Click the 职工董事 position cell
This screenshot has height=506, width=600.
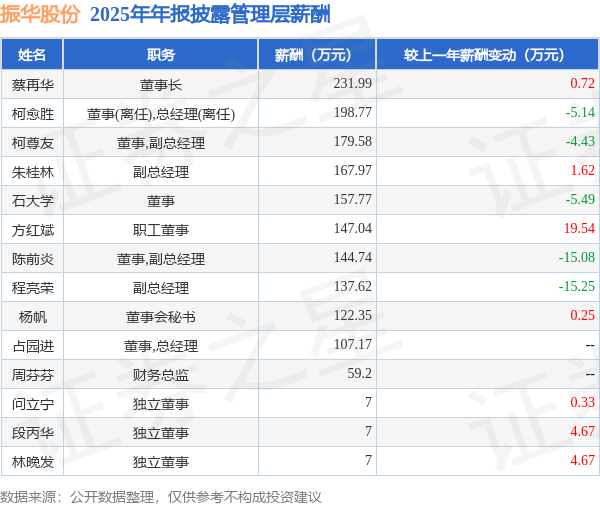(161, 230)
